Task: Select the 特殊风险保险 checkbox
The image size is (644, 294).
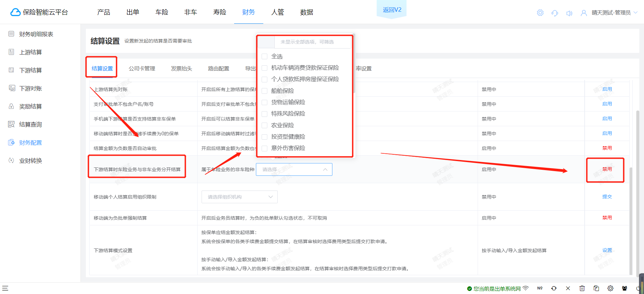Action: tap(264, 114)
